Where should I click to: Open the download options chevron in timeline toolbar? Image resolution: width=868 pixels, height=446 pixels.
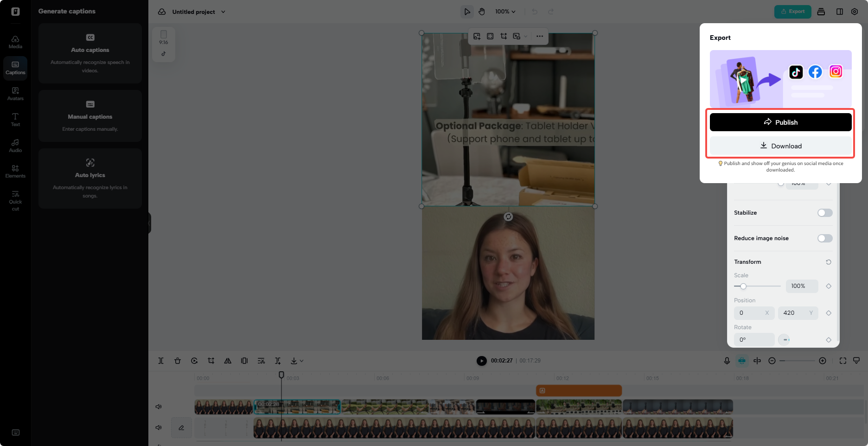pyautogui.click(x=302, y=361)
